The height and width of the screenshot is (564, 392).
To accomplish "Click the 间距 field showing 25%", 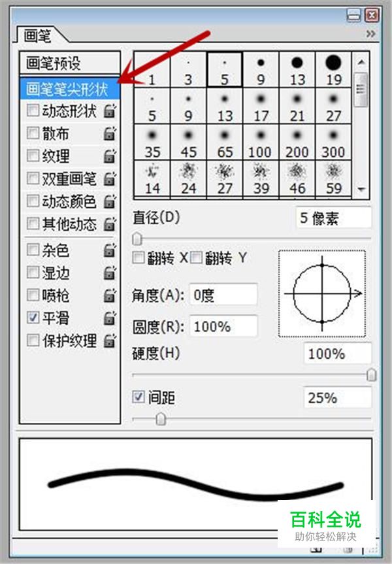I will 338,397.
